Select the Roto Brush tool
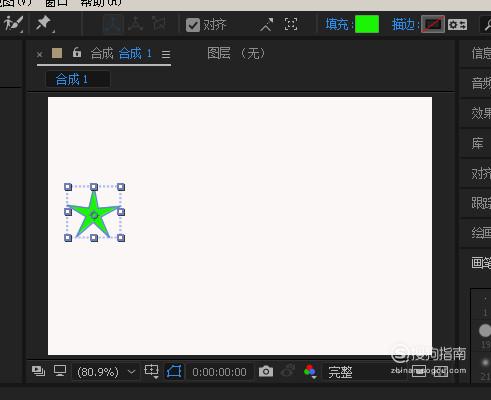 tap(13, 24)
